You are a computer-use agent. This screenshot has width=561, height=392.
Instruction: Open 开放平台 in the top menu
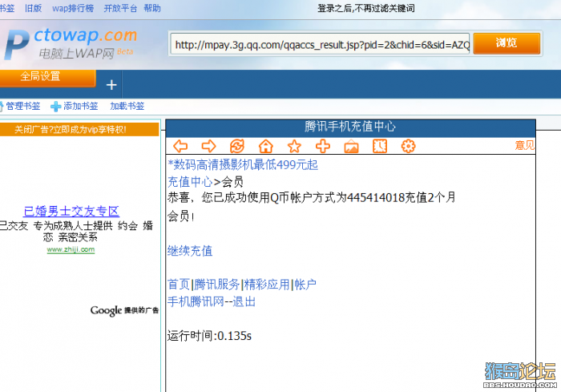coord(120,8)
